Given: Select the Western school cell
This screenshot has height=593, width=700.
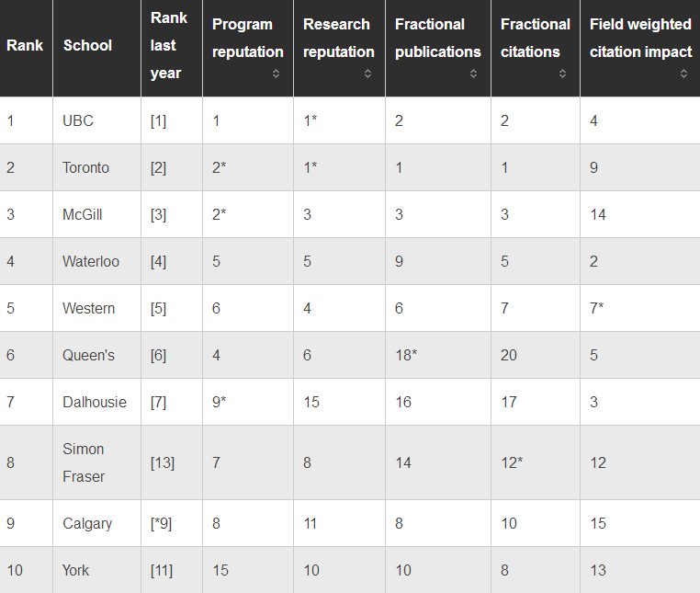Looking at the screenshot, I should pos(88,308).
